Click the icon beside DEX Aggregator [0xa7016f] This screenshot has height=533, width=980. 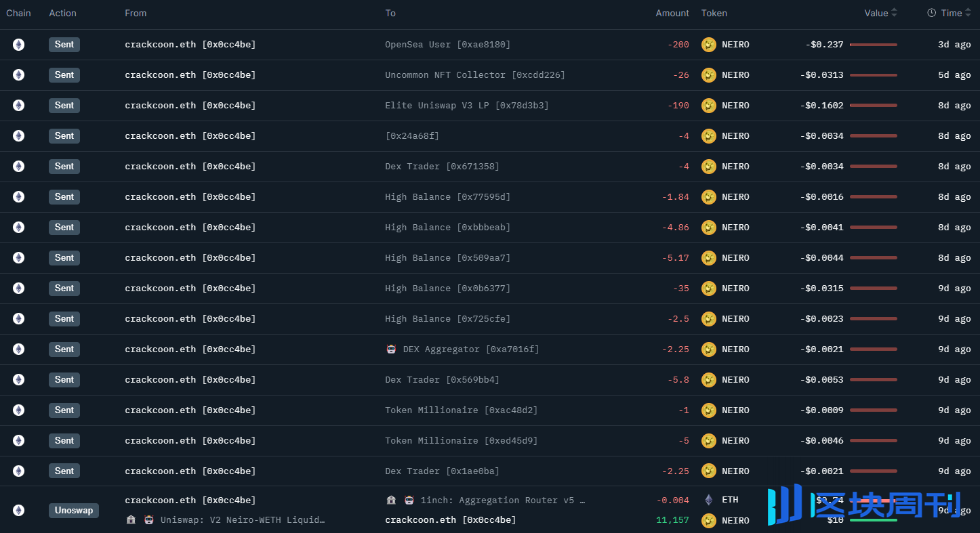click(x=391, y=349)
